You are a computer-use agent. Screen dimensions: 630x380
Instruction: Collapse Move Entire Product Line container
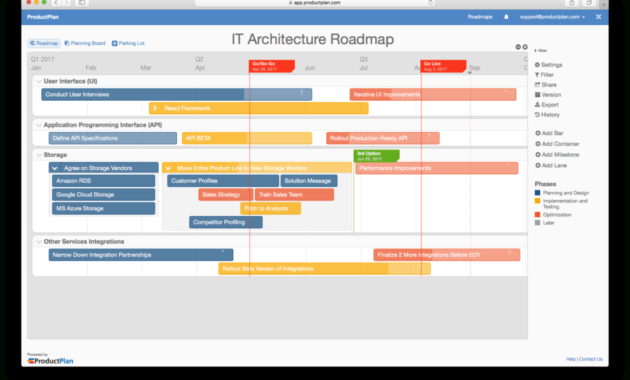tap(168, 168)
